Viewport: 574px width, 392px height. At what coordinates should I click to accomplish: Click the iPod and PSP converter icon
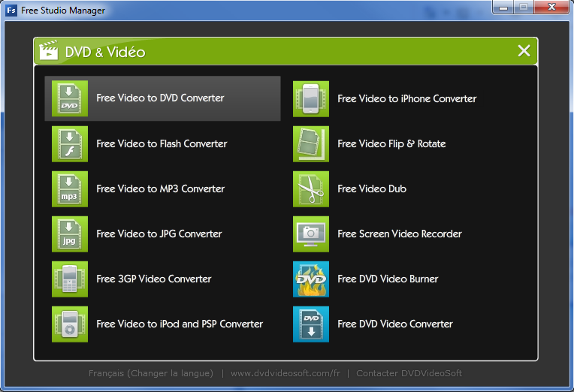(x=70, y=324)
